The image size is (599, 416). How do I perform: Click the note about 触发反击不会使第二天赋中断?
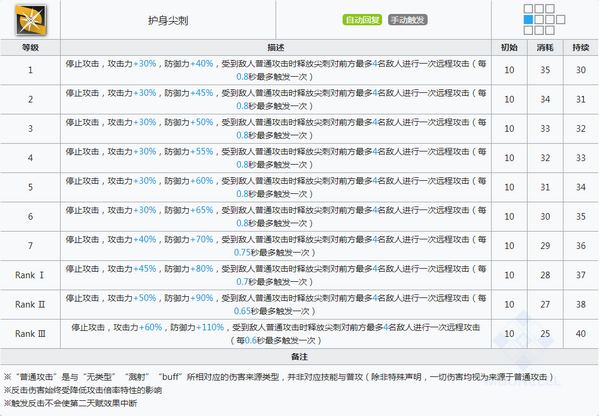70,403
